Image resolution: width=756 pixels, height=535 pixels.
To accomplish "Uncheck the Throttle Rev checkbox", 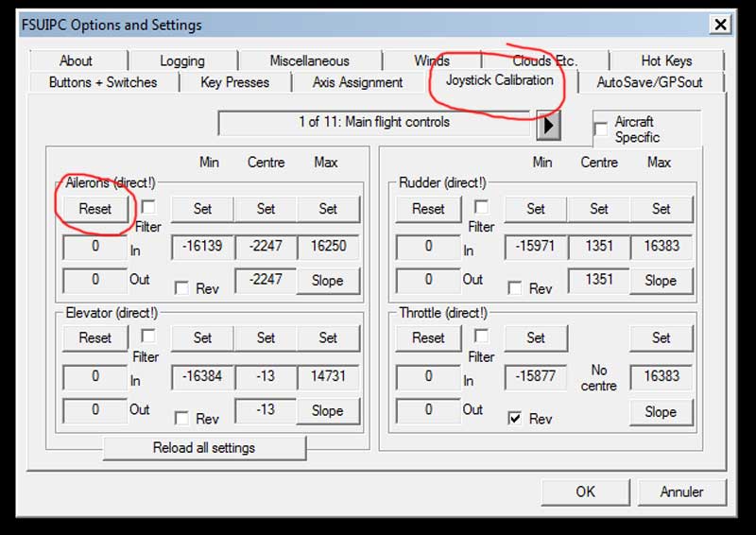I will click(515, 418).
